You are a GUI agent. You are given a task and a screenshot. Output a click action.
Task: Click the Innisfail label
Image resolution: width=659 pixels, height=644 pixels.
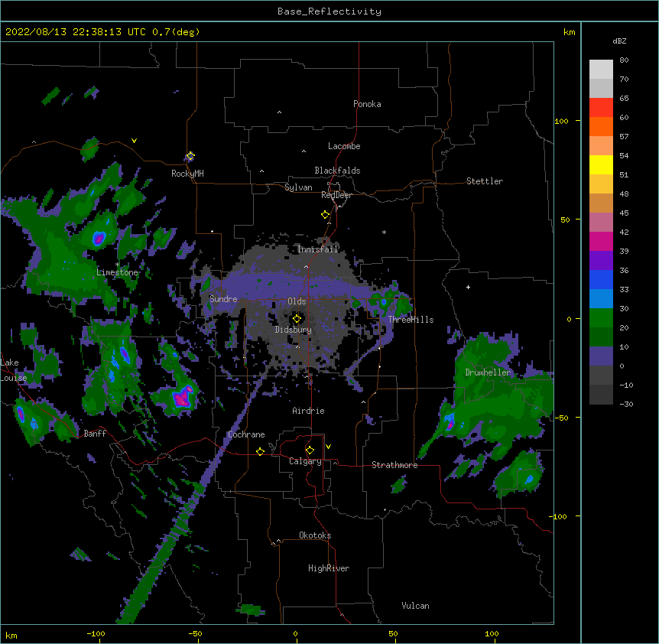(317, 249)
